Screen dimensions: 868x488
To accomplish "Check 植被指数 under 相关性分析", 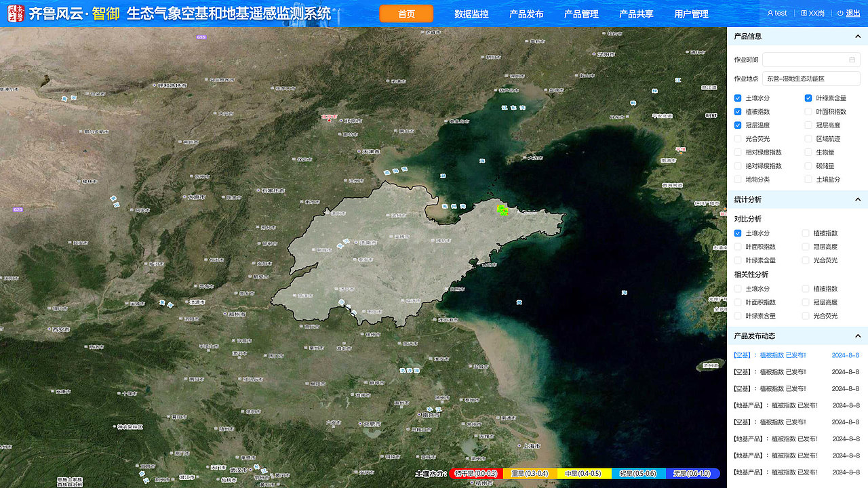I will pos(806,289).
